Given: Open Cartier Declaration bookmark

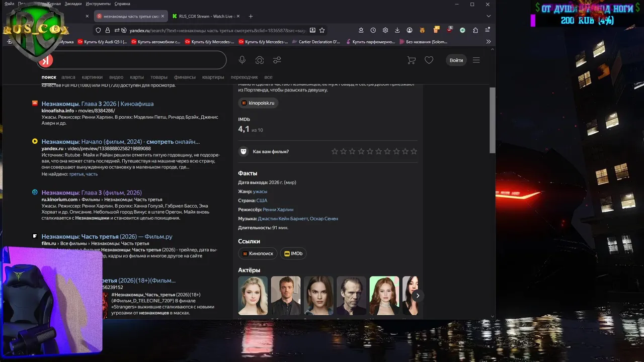Looking at the screenshot, I should 316,42.
